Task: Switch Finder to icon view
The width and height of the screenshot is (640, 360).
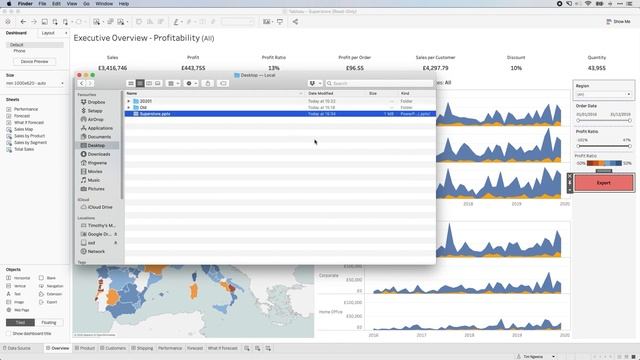Action: [x=131, y=83]
